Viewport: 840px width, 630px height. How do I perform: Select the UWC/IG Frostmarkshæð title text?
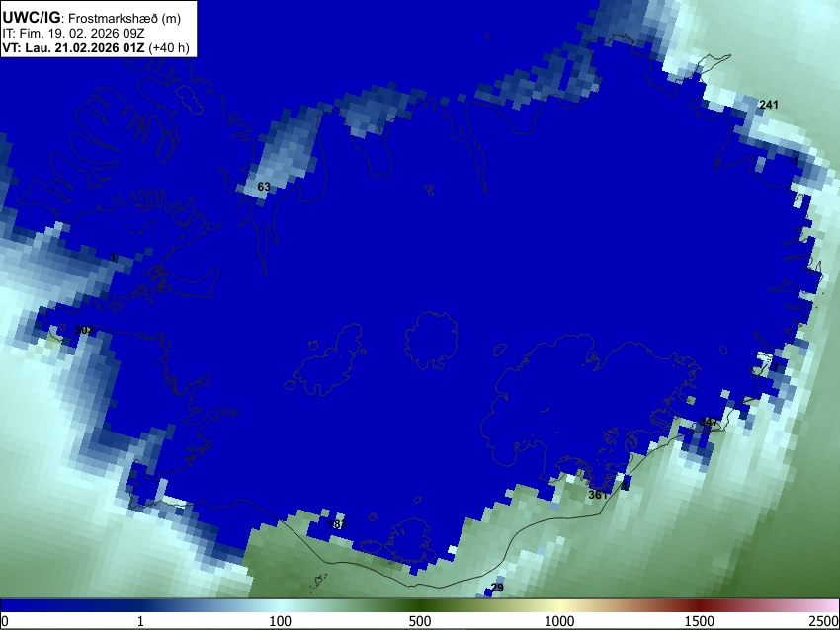(92, 18)
